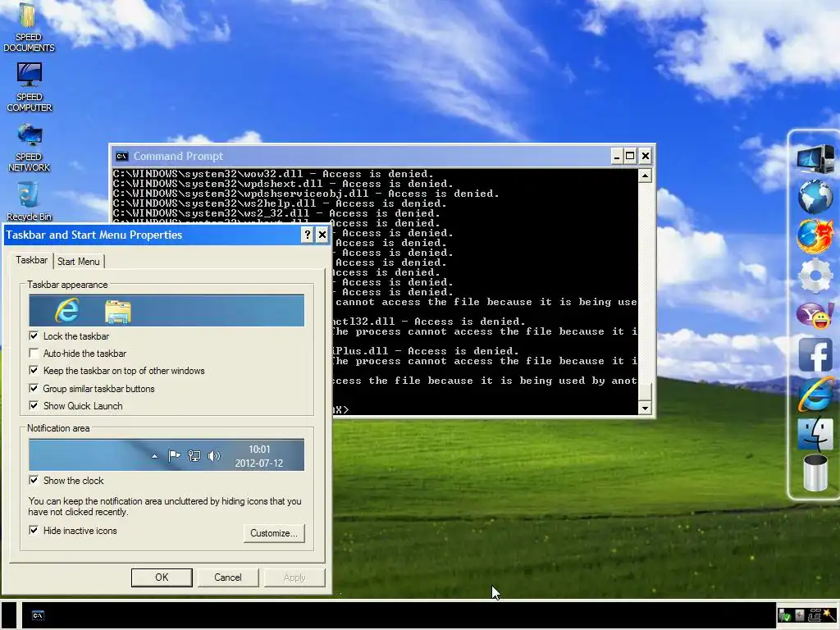840x630 pixels.
Task: Click the Apply button
Action: coord(294,577)
